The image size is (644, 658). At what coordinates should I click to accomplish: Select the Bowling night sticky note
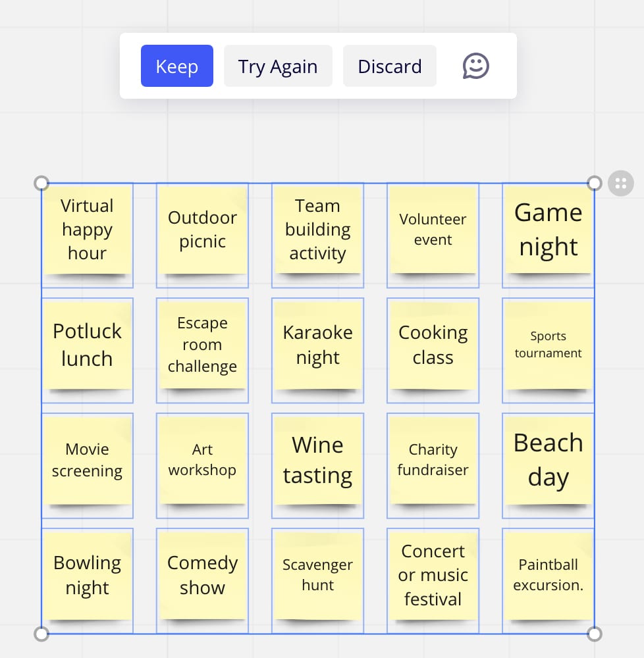(x=87, y=575)
